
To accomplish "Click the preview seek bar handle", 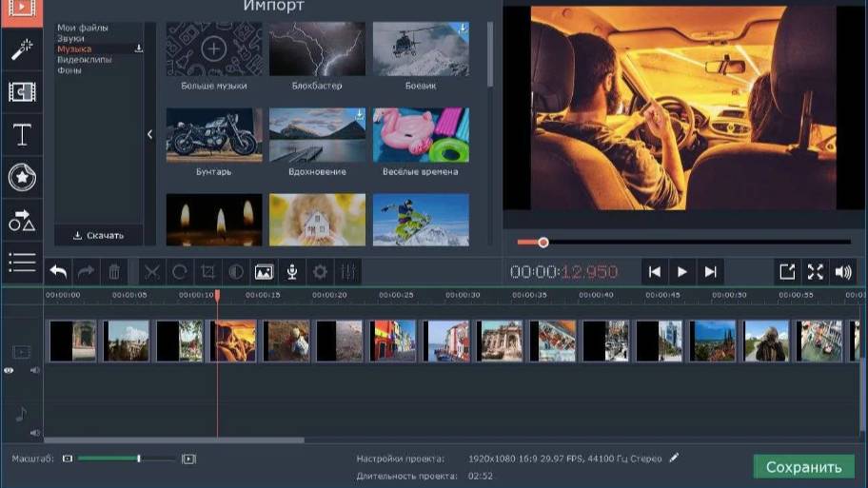I will tap(543, 243).
